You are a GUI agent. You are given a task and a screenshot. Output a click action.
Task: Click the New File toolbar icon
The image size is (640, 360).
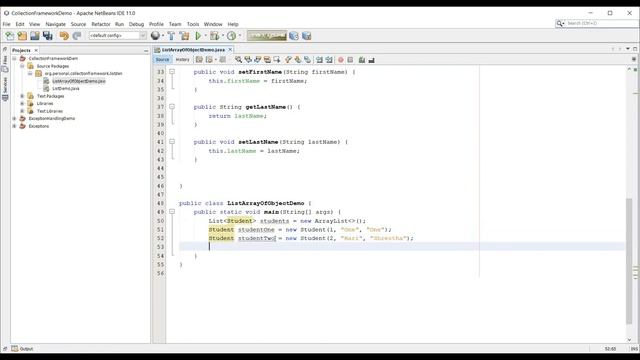9,36
